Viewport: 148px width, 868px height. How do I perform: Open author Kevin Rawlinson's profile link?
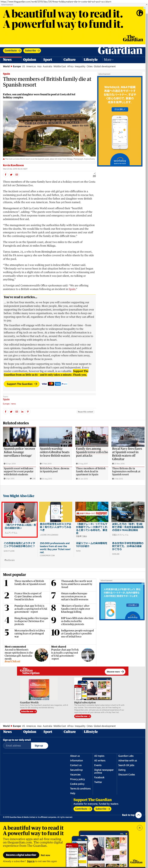(13, 165)
